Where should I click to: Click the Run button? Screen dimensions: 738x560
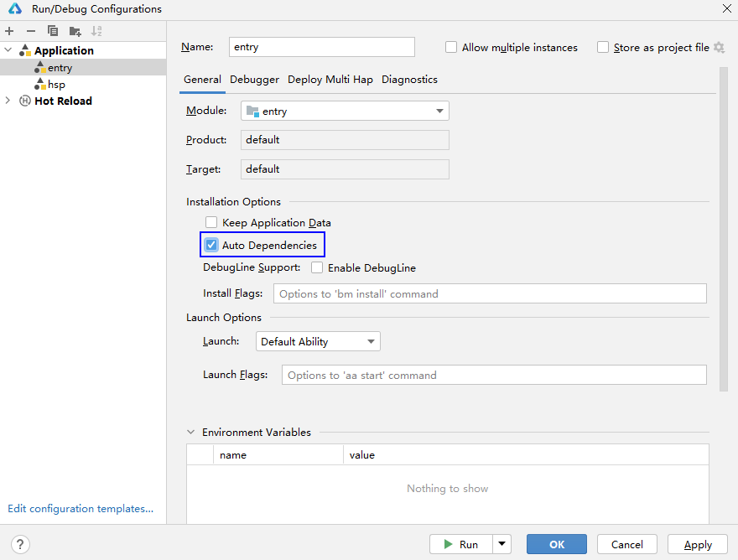(461, 544)
